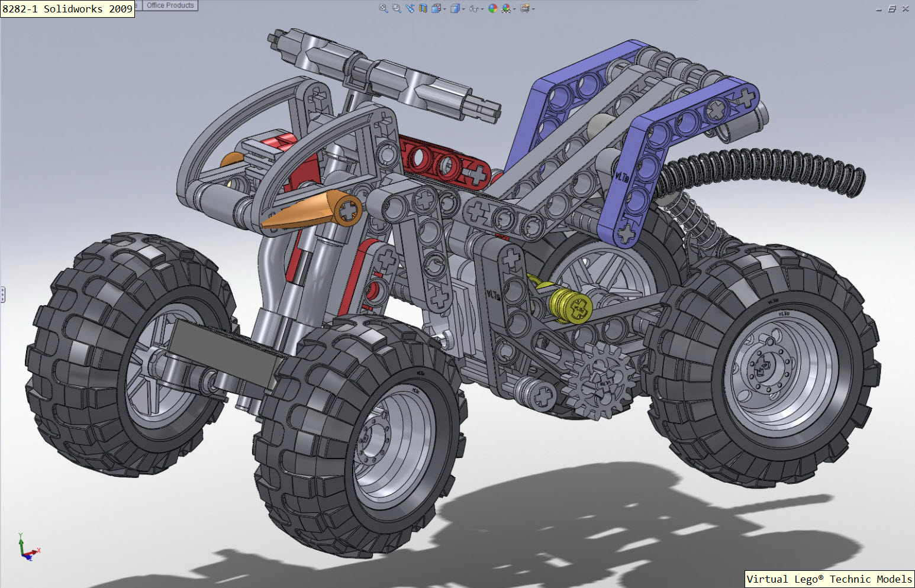The image size is (915, 588).
Task: Select the yellow bushing part on the axle
Action: (571, 305)
